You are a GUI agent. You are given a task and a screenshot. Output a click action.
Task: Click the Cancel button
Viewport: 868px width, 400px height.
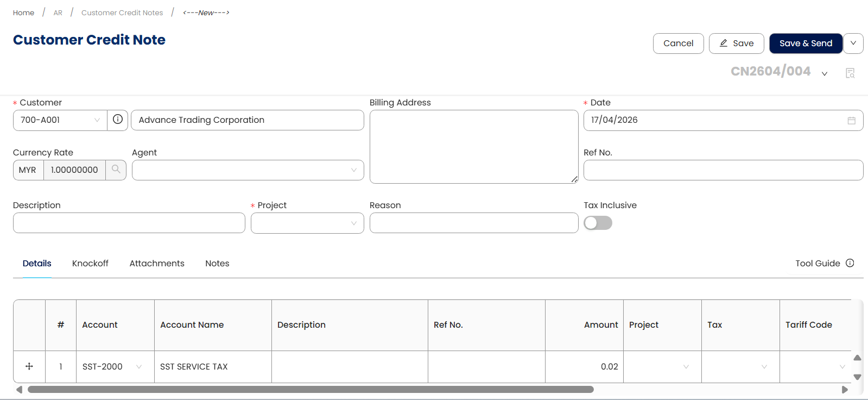coord(678,43)
